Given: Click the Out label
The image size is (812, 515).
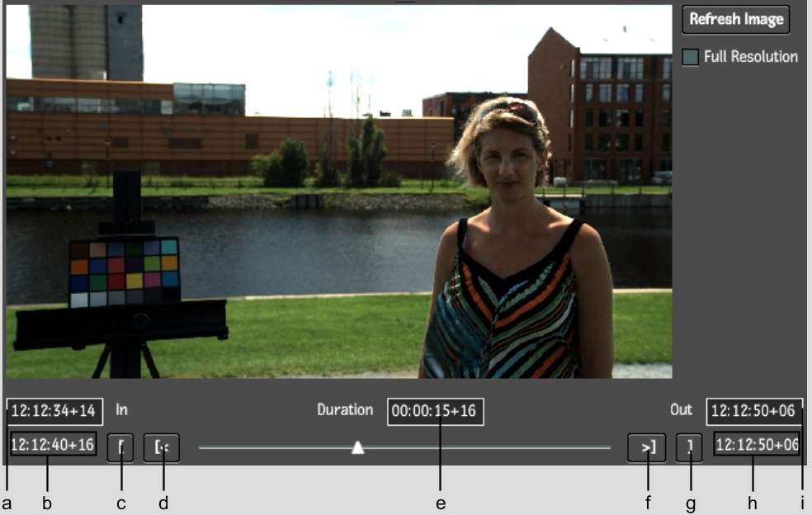Looking at the screenshot, I should (681, 409).
